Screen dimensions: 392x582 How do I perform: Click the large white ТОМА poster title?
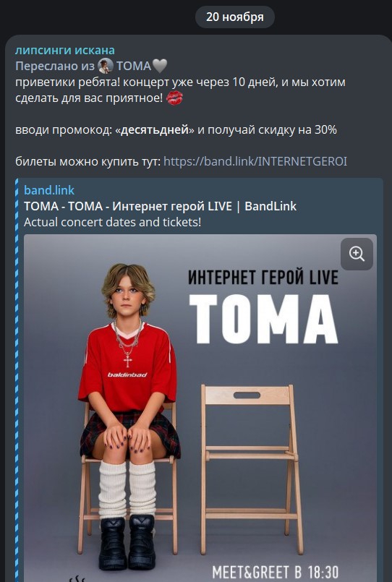(263, 320)
